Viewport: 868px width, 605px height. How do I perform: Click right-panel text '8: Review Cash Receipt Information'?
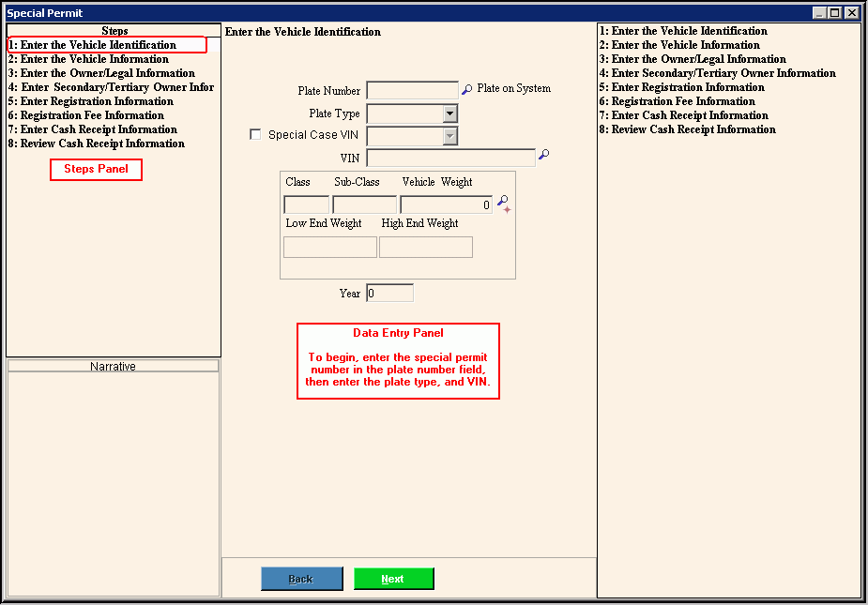click(688, 129)
